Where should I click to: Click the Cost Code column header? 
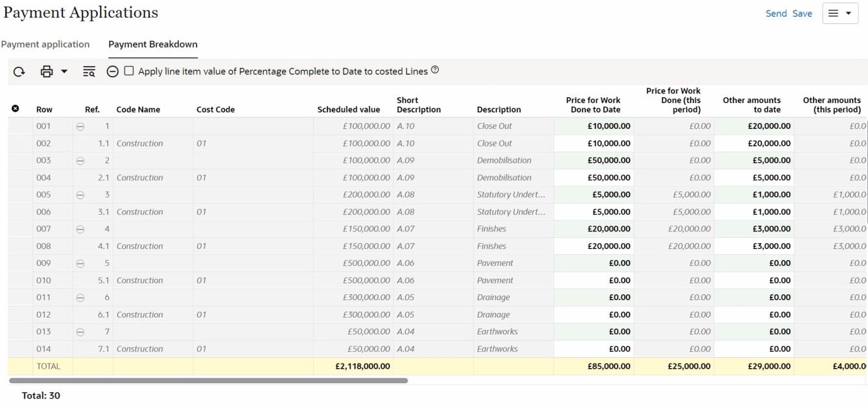(x=215, y=110)
